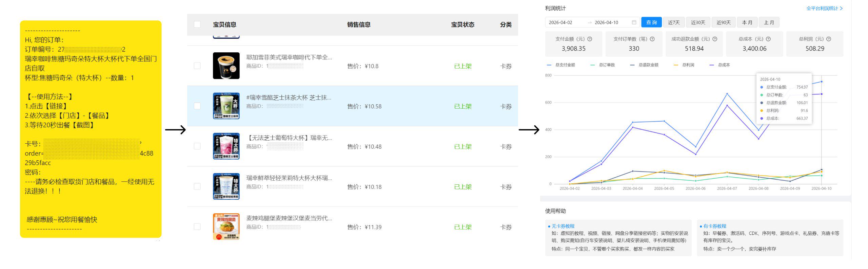Open 耶加雪菲美式 coffee product thumbnail

[x=226, y=66]
